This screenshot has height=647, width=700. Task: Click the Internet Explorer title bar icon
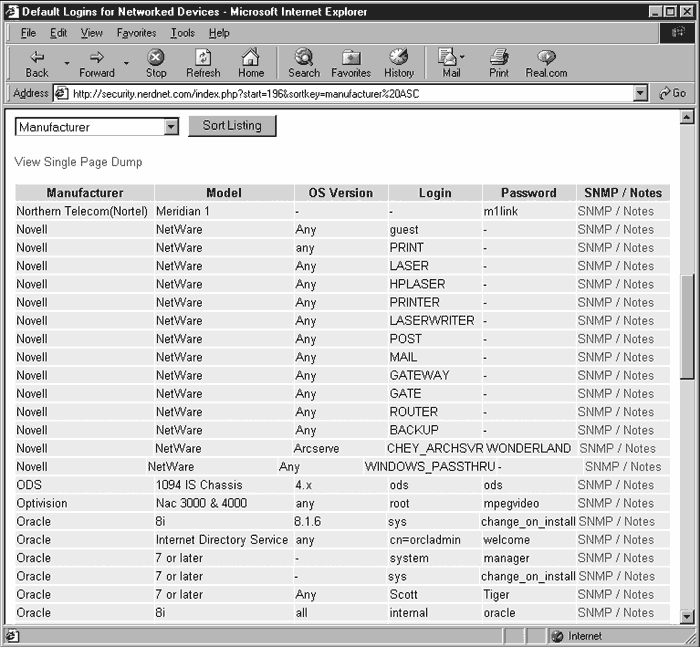[12, 11]
